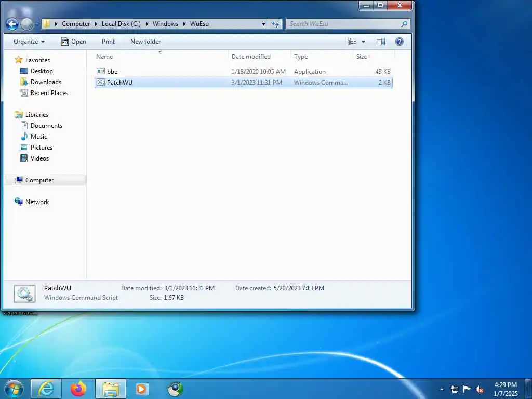This screenshot has height=399, width=532.
Task: Go back with the blue Back arrow
Action: pyautogui.click(x=12, y=24)
